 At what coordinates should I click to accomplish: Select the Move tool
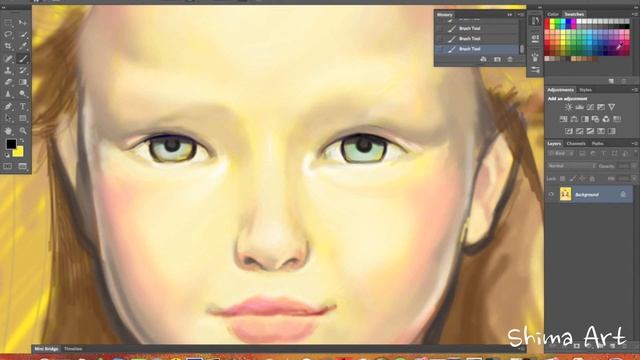click(23, 23)
